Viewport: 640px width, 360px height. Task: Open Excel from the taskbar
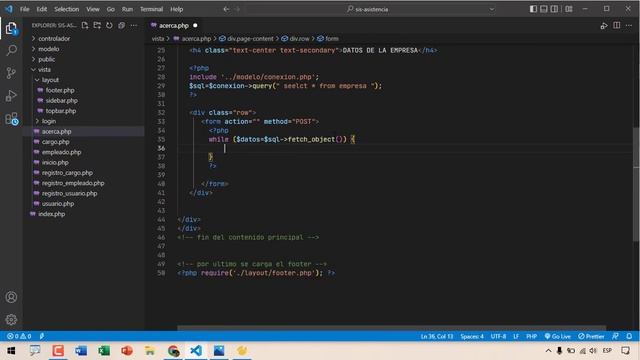click(x=104, y=351)
